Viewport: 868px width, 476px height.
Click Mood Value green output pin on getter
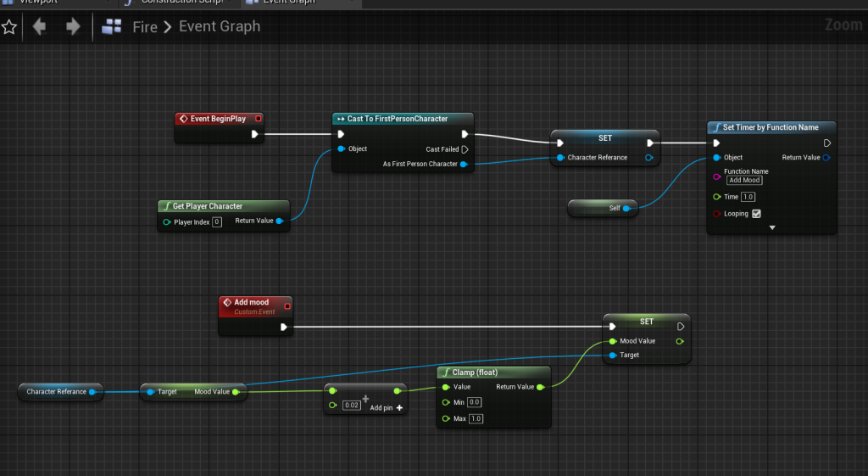(x=236, y=392)
